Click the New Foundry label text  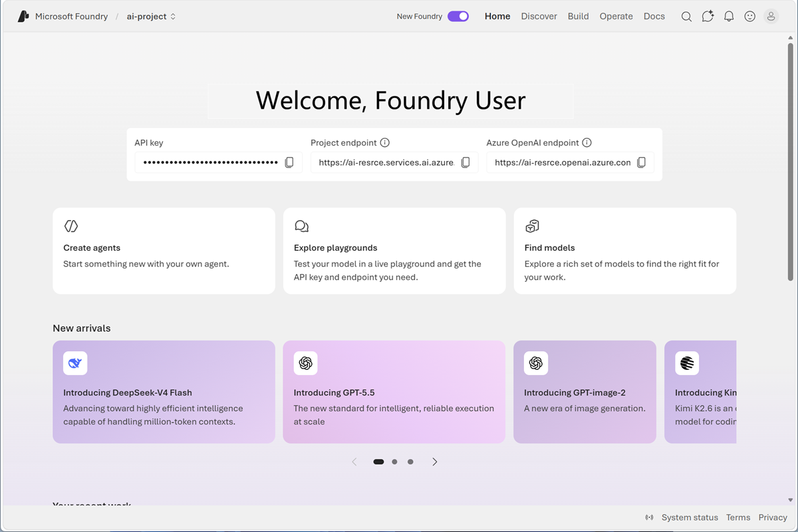(x=419, y=17)
